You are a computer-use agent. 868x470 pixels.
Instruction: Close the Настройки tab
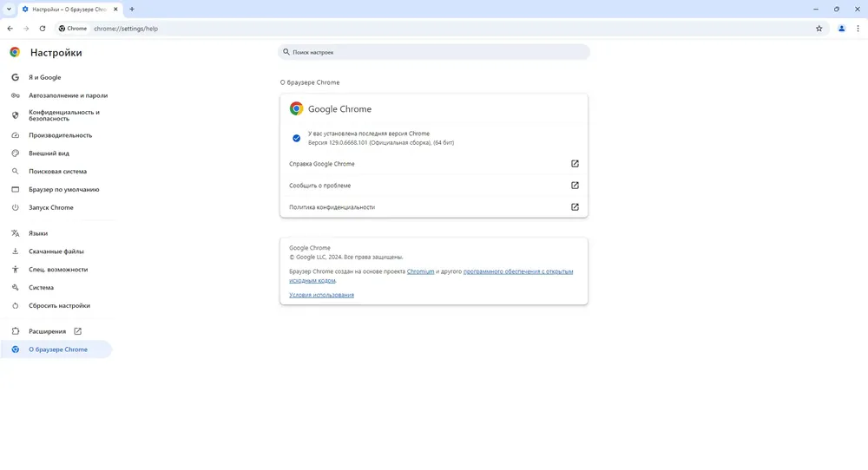click(x=115, y=9)
